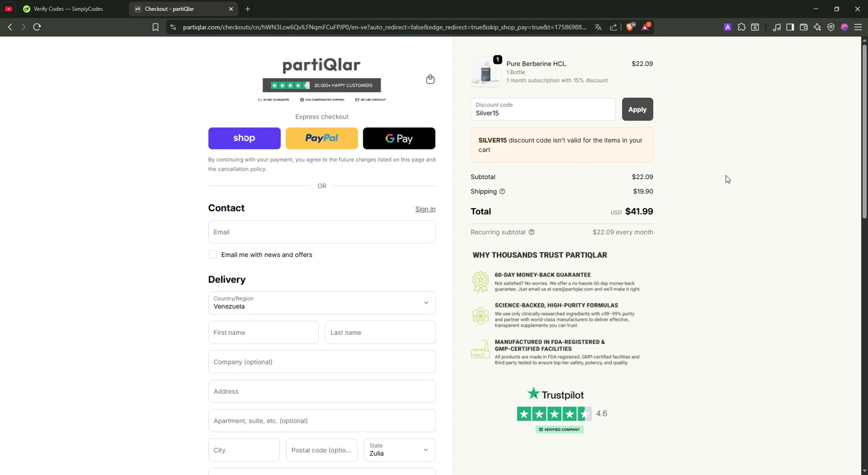Click the 20,000+ happy customers rating banner
This screenshot has height=475, width=868.
(322, 85)
